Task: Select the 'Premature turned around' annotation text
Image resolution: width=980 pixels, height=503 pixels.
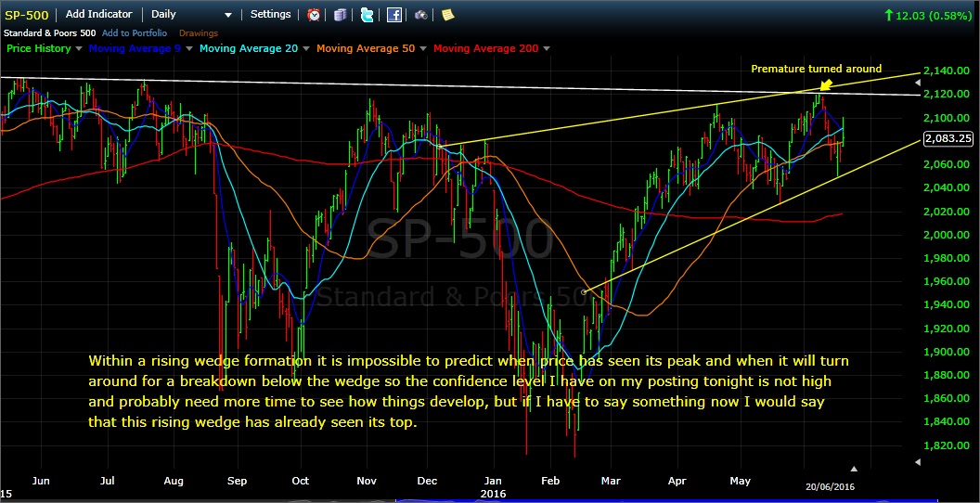Action: pyautogui.click(x=817, y=69)
